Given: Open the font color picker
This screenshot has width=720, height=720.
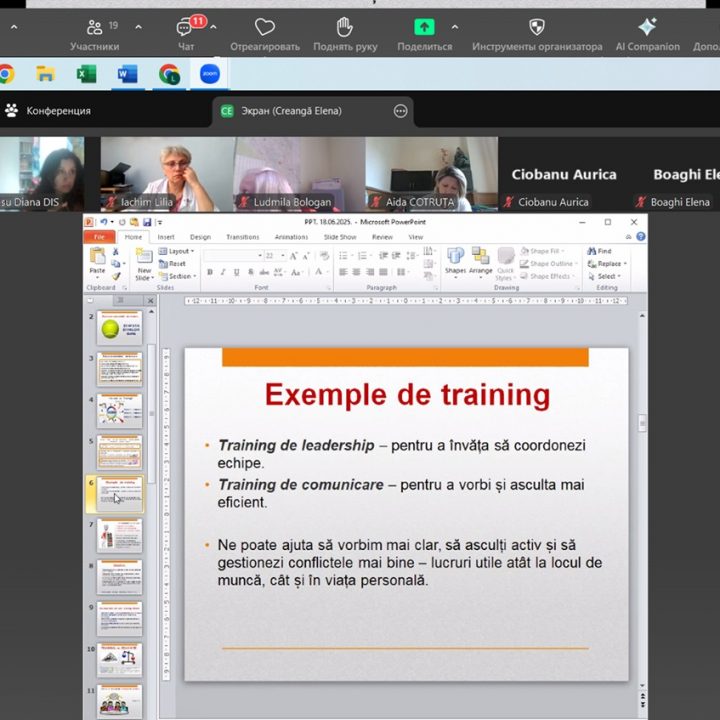Looking at the screenshot, I should point(321,272).
